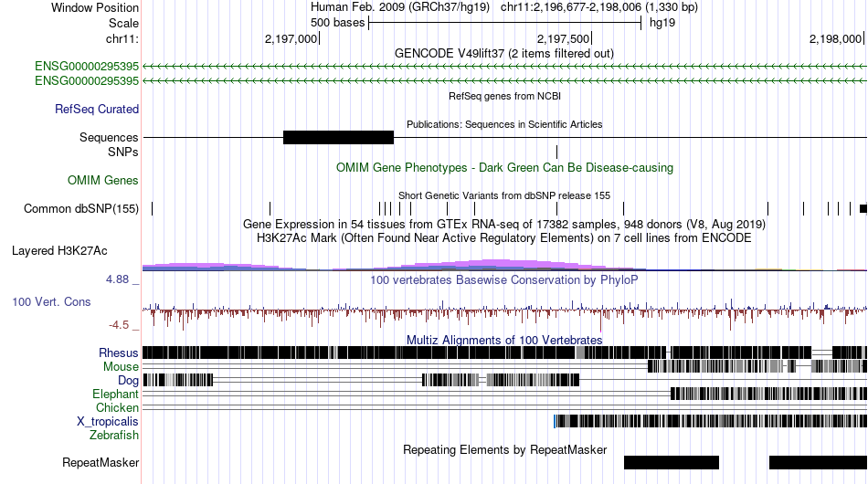Screen dimensions: 868x484
Task: Click the Dog alignment block
Action: pyautogui.click(x=501, y=380)
